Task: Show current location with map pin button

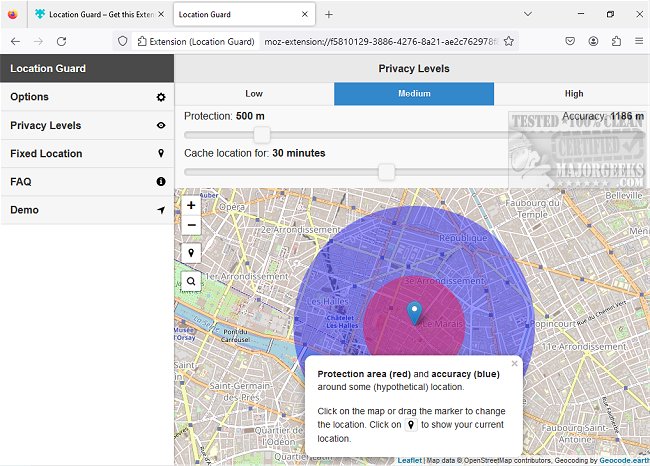Action: 191,254
